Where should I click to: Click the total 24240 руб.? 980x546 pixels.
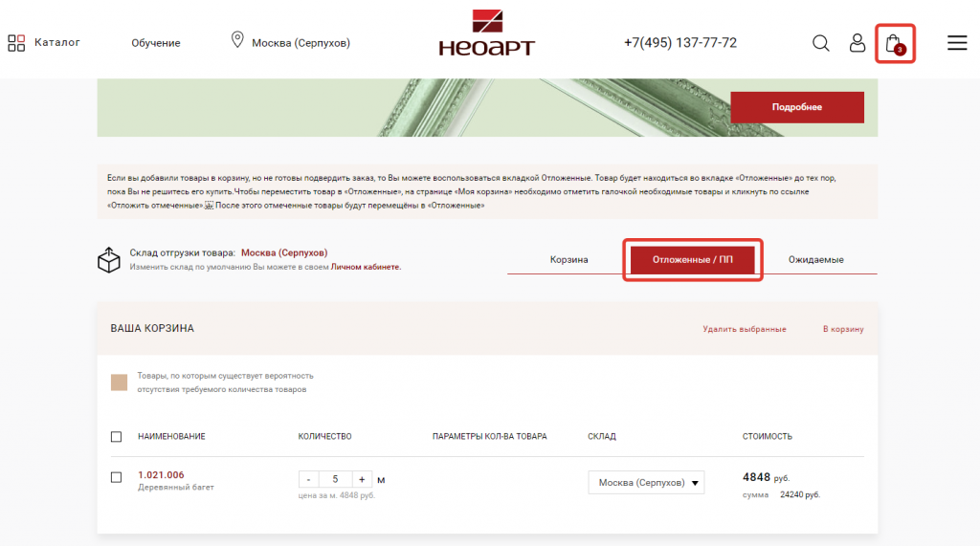(800, 494)
